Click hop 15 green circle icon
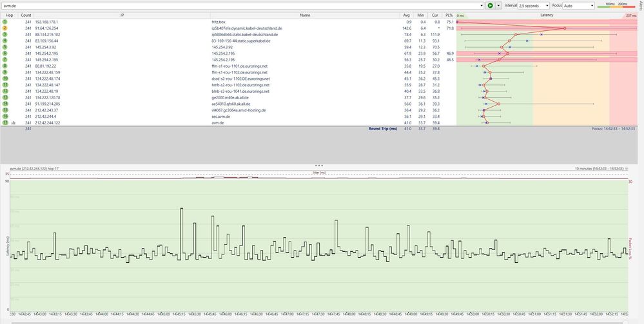The height and width of the screenshot is (324, 644). 5,110
